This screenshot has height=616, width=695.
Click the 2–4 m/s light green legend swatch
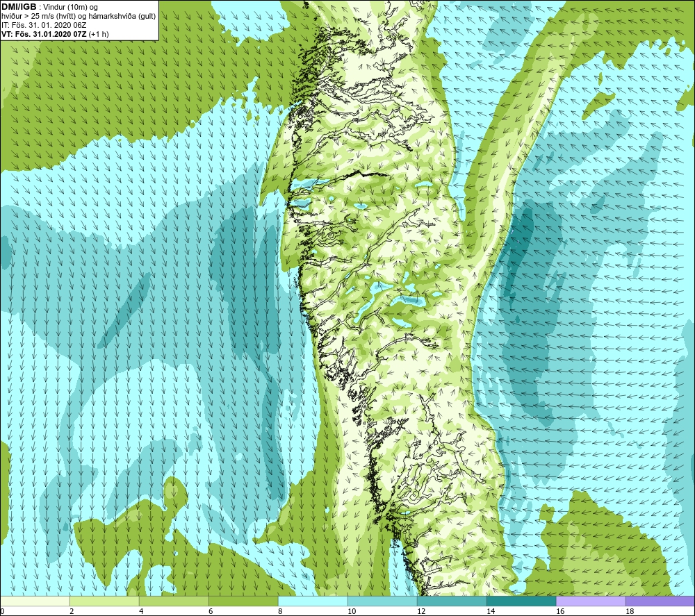click(x=105, y=601)
